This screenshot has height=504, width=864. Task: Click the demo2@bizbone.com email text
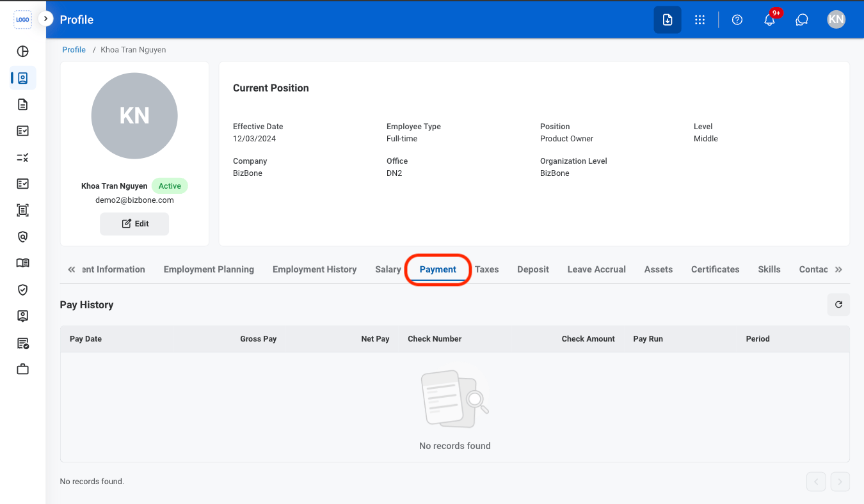point(134,200)
